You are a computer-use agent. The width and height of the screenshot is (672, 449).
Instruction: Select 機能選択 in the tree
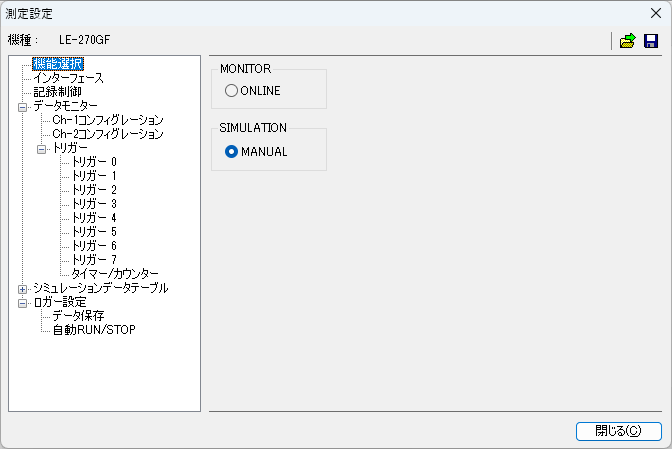[x=57, y=64]
